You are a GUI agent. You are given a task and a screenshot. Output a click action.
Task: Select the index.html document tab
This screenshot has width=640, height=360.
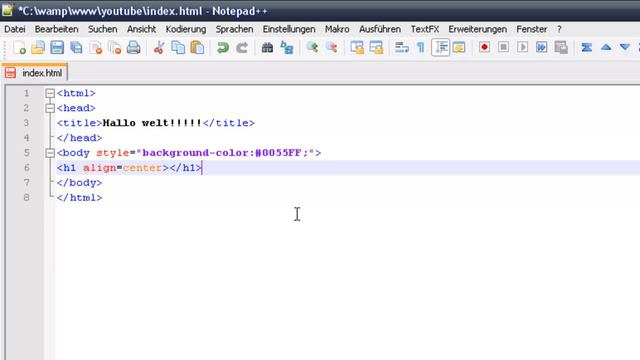[35, 73]
